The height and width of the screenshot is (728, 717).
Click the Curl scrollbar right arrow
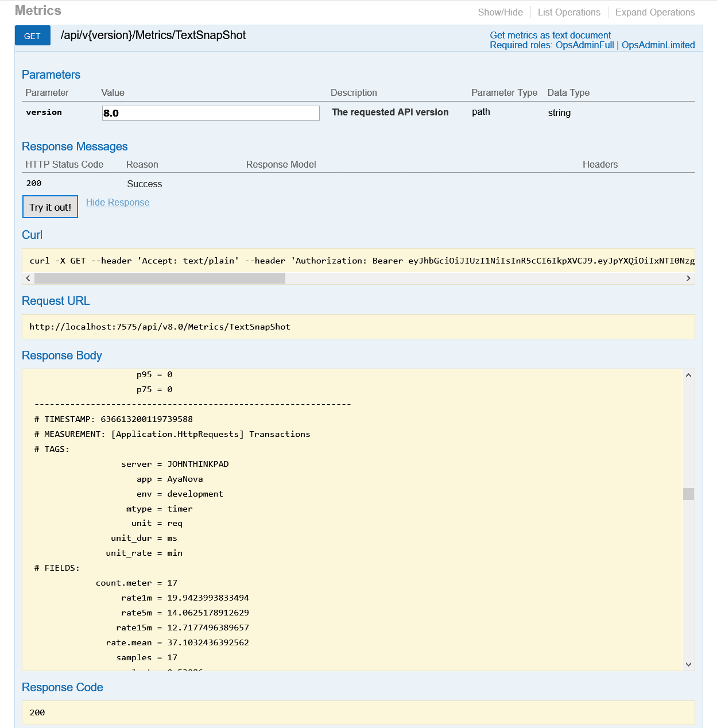point(688,278)
